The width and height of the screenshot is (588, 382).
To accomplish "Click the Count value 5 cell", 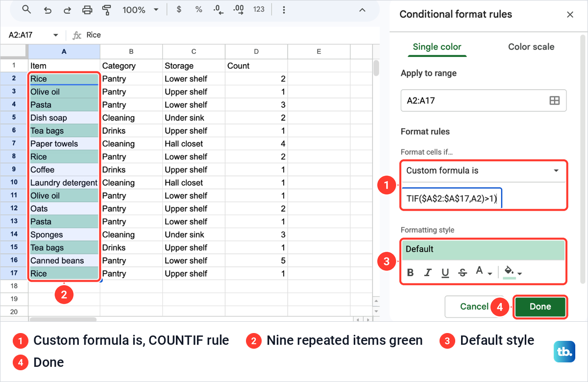I will point(256,261).
